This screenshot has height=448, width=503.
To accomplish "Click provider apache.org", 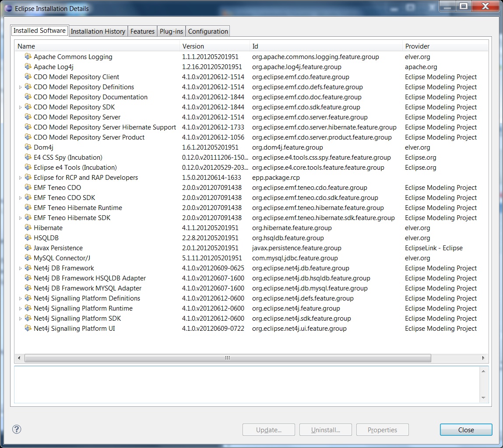I will coord(421,66).
